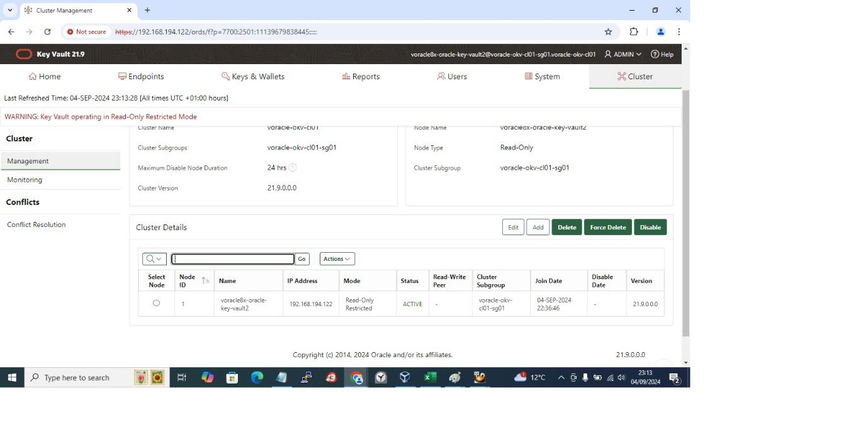Click the Force Delete button
Image resolution: width=868 pixels, height=442 pixels.
(607, 228)
